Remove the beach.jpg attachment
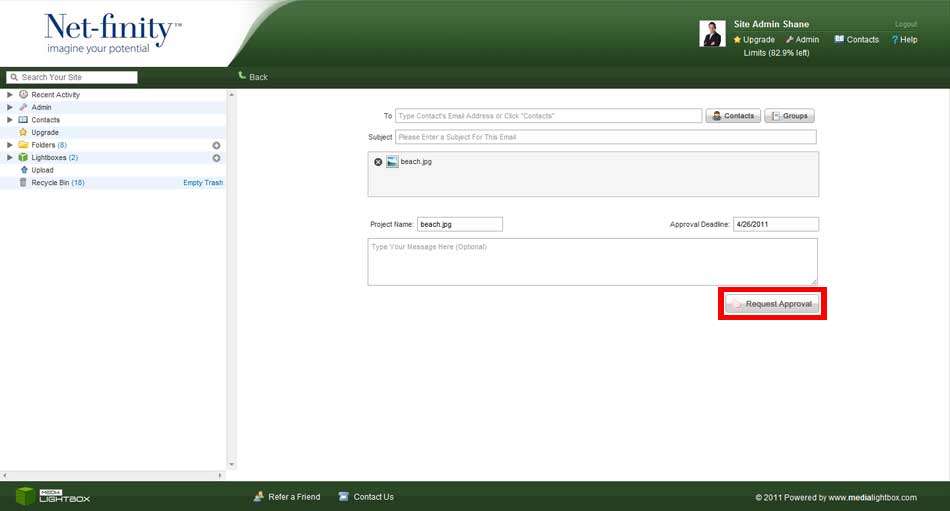 pos(378,162)
